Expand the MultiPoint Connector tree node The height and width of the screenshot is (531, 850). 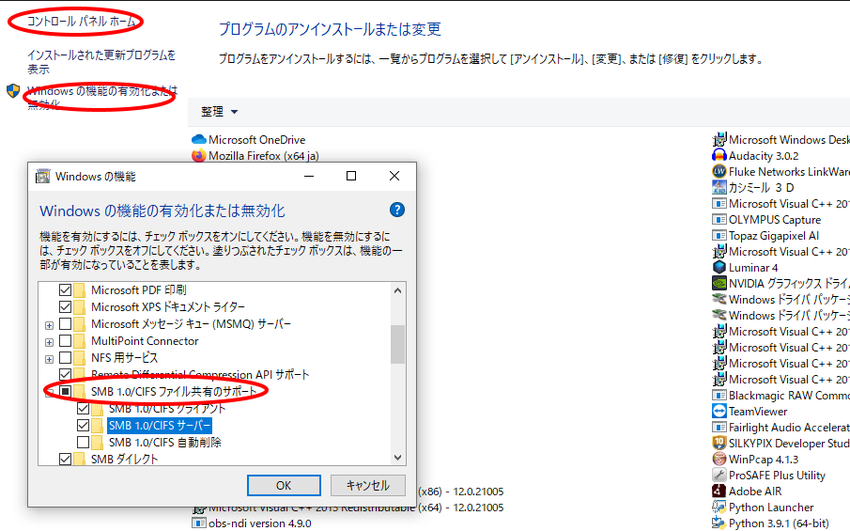point(49,342)
